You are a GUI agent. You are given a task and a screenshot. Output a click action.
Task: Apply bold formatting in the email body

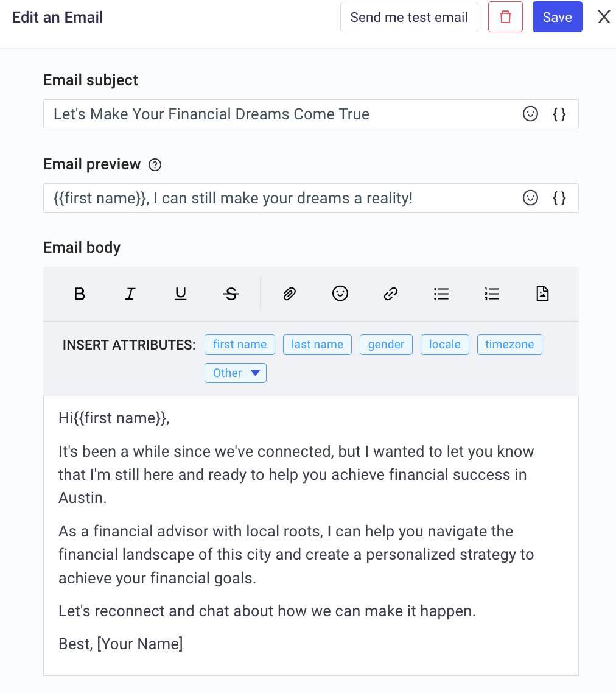click(x=79, y=294)
